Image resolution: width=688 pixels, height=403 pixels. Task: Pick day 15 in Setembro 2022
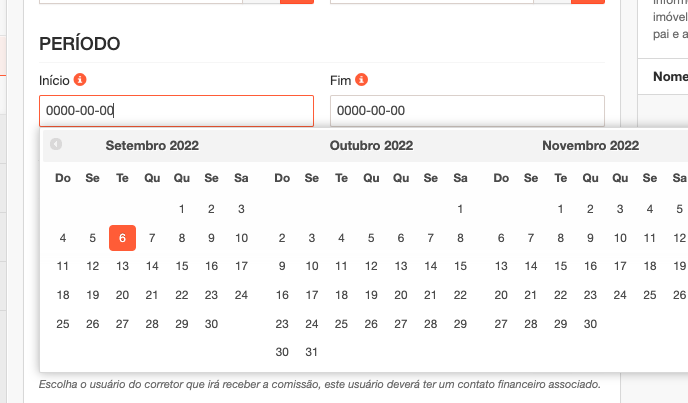(181, 267)
